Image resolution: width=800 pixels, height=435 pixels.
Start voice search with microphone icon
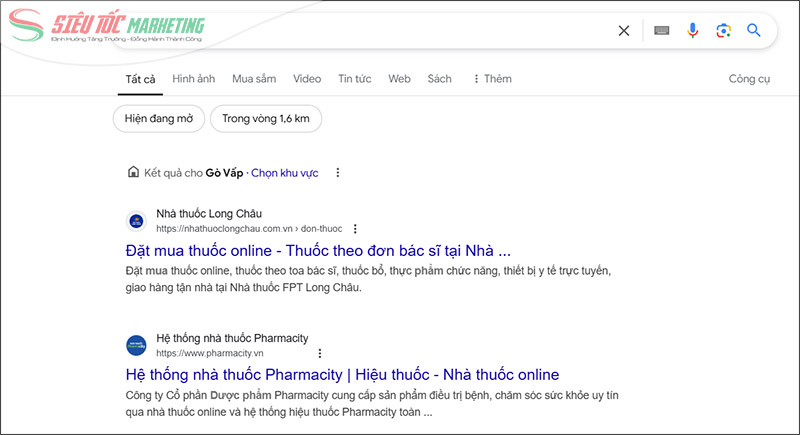(x=692, y=31)
